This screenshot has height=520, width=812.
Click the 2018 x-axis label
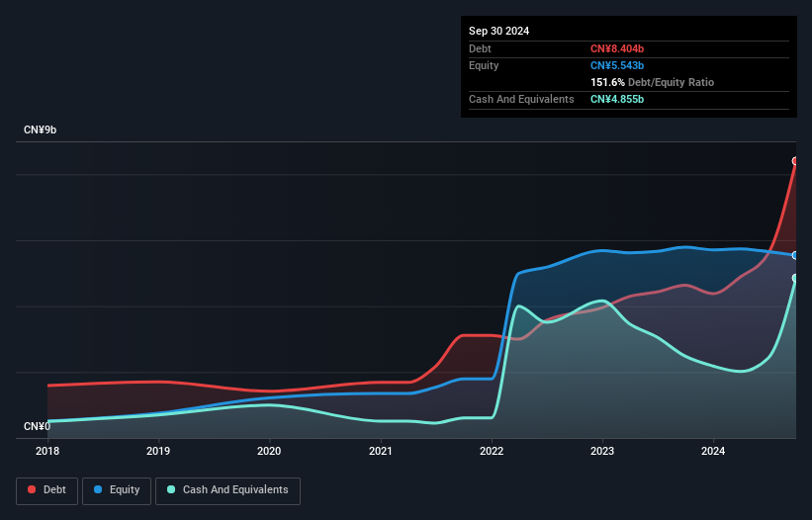pyautogui.click(x=47, y=451)
